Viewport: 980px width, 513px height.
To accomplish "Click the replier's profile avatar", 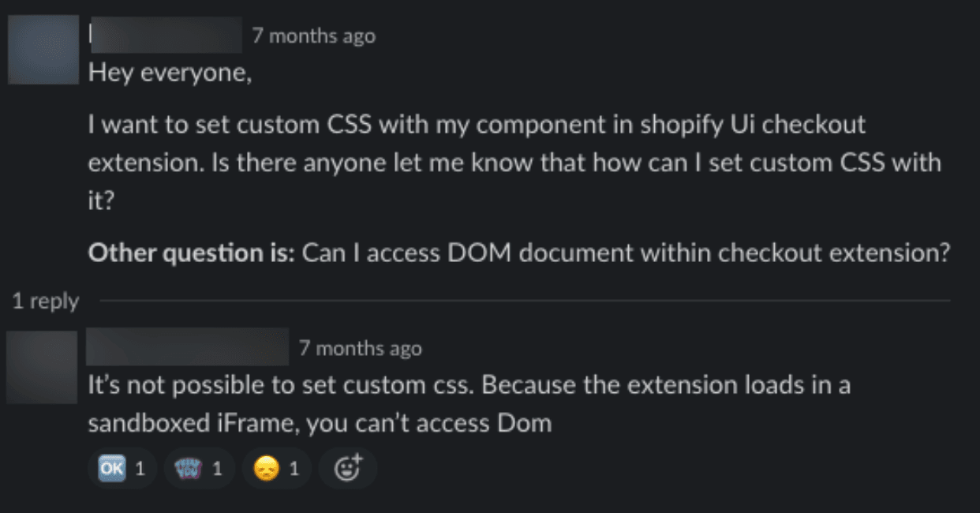I will (x=41, y=366).
